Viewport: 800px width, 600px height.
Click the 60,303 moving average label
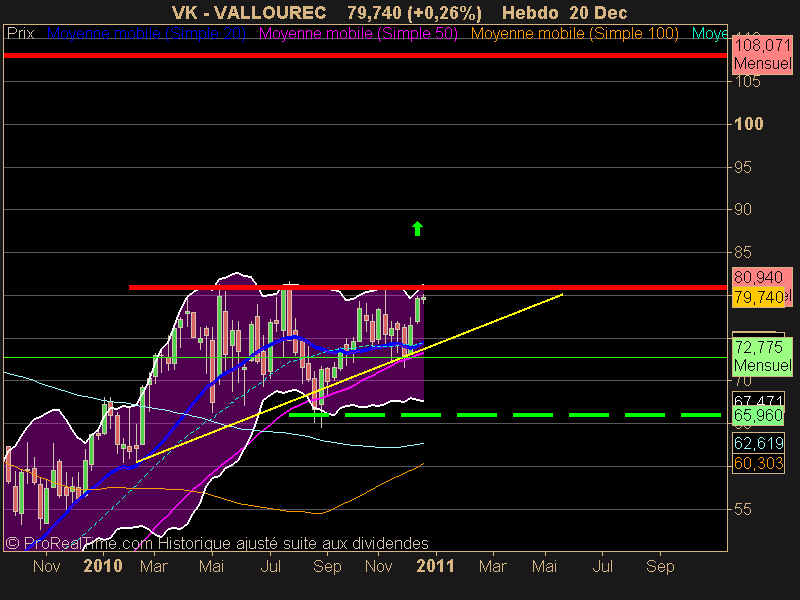[x=758, y=463]
